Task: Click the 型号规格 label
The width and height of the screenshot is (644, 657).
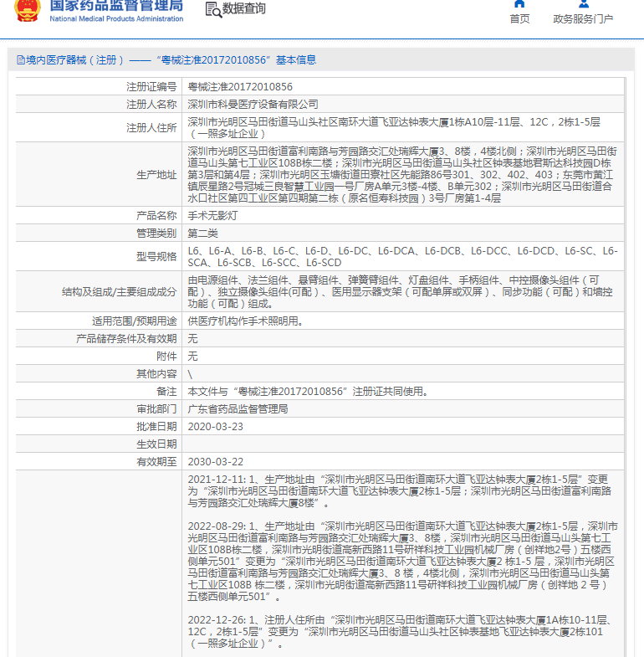Action: [x=156, y=257]
